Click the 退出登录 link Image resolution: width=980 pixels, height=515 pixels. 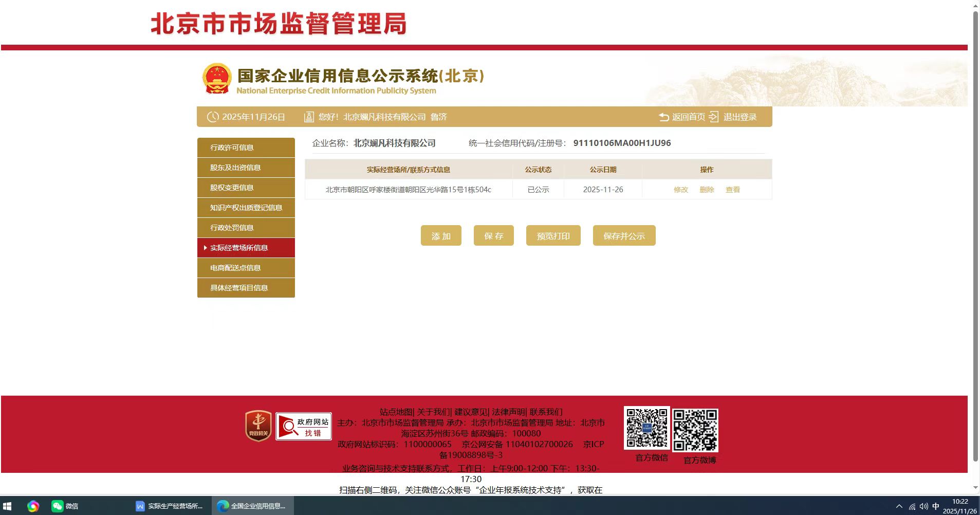tap(740, 117)
